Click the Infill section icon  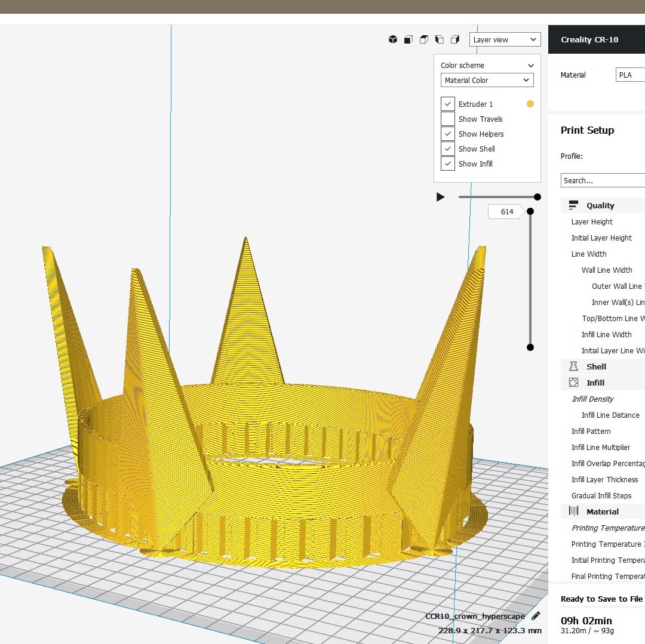click(x=574, y=382)
